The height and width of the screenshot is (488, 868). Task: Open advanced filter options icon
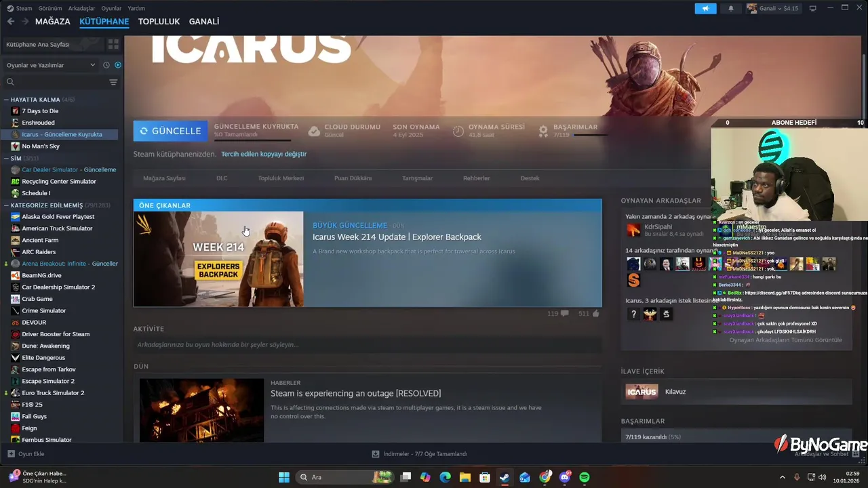pyautogui.click(x=113, y=82)
